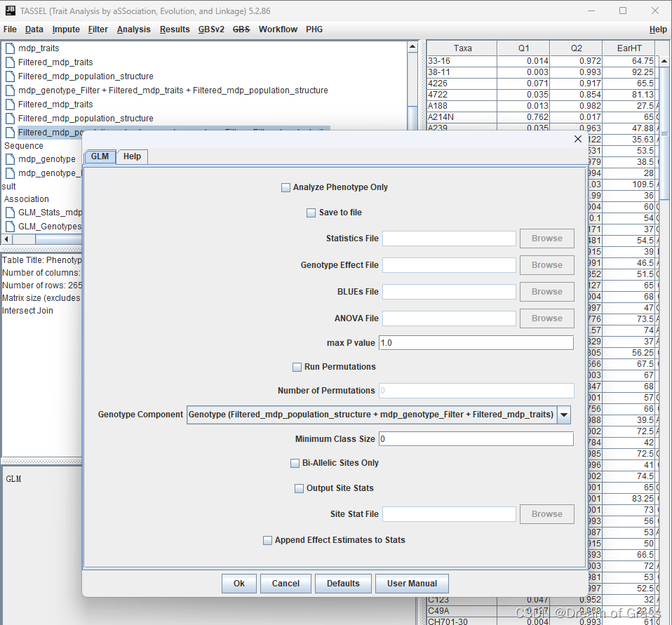This screenshot has height=625, width=672.
Task: Click the Q1 column header
Action: click(x=524, y=48)
